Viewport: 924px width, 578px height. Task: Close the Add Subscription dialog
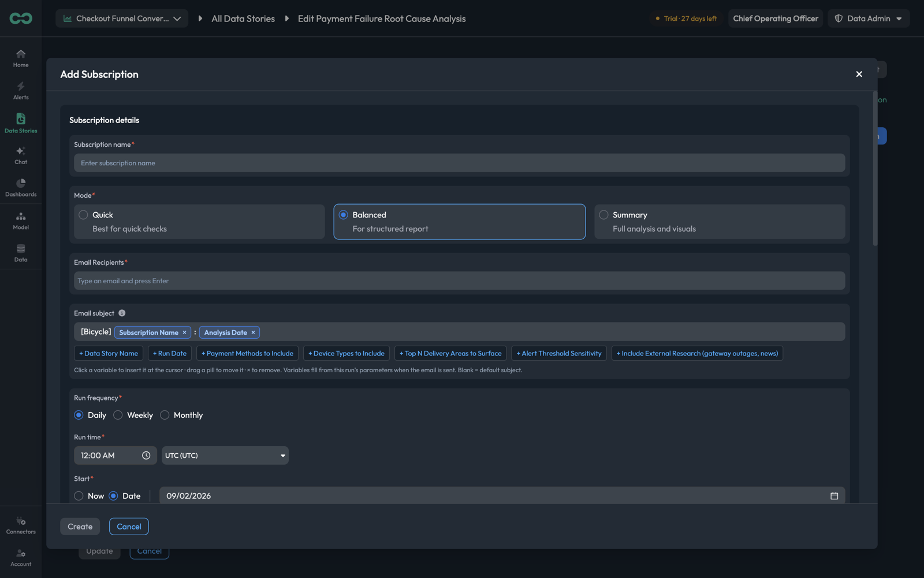859,74
